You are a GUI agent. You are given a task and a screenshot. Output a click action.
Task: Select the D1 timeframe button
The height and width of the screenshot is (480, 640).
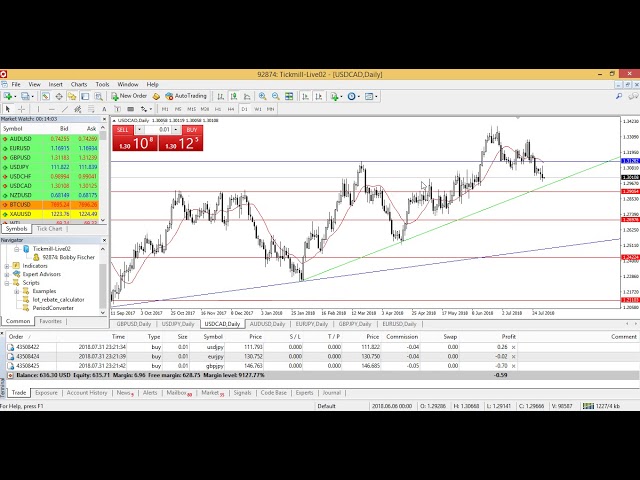pos(244,108)
